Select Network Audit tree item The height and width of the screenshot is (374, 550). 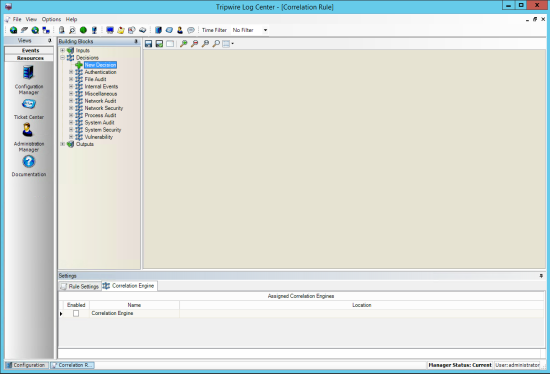(100, 101)
